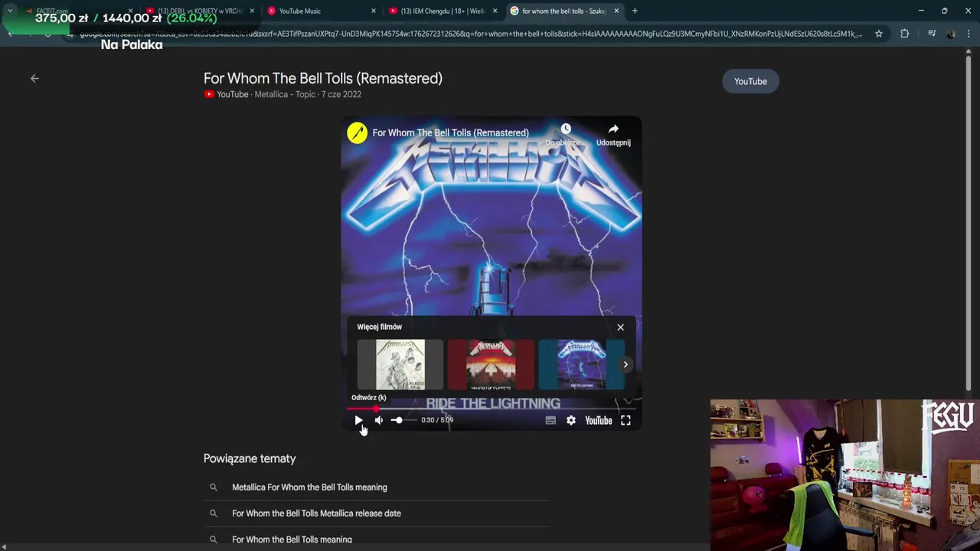Click the address bar URL
This screenshot has height=551, width=980.
(471, 34)
